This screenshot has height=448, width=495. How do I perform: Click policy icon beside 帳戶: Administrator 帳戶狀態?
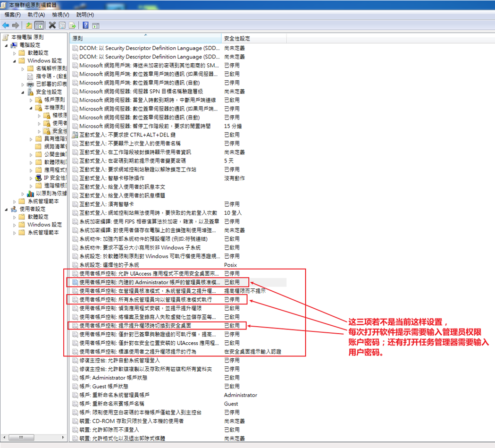[75, 378]
